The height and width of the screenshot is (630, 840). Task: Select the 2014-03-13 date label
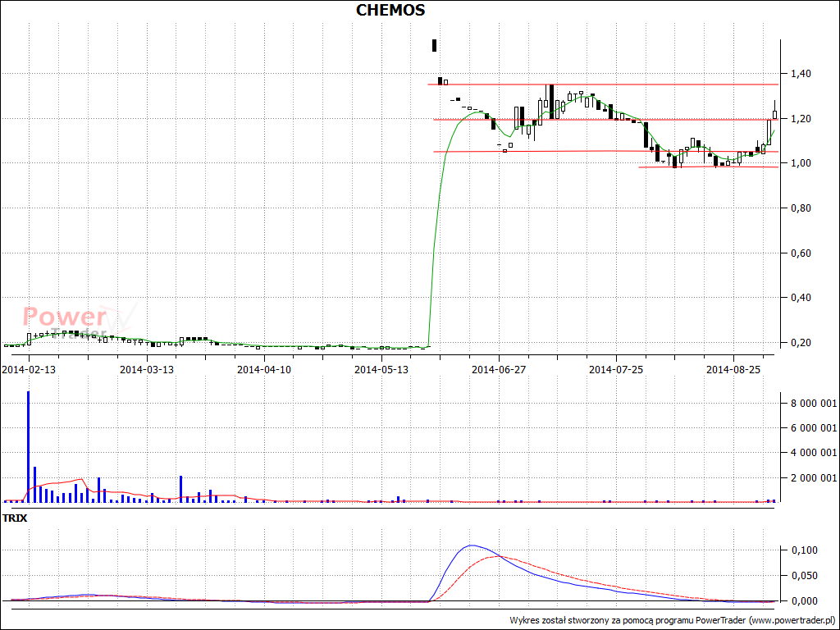pos(146,370)
